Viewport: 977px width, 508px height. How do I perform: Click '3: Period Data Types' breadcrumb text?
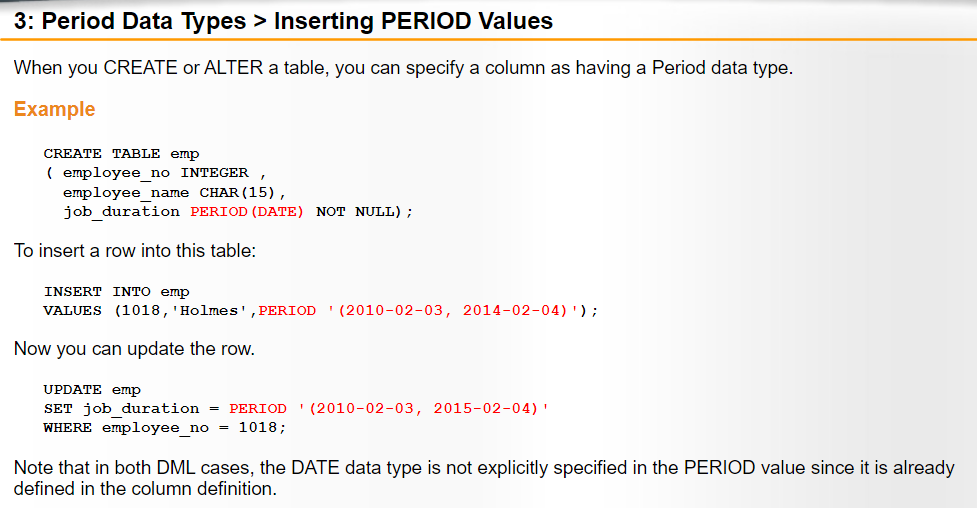pyautogui.click(x=130, y=21)
